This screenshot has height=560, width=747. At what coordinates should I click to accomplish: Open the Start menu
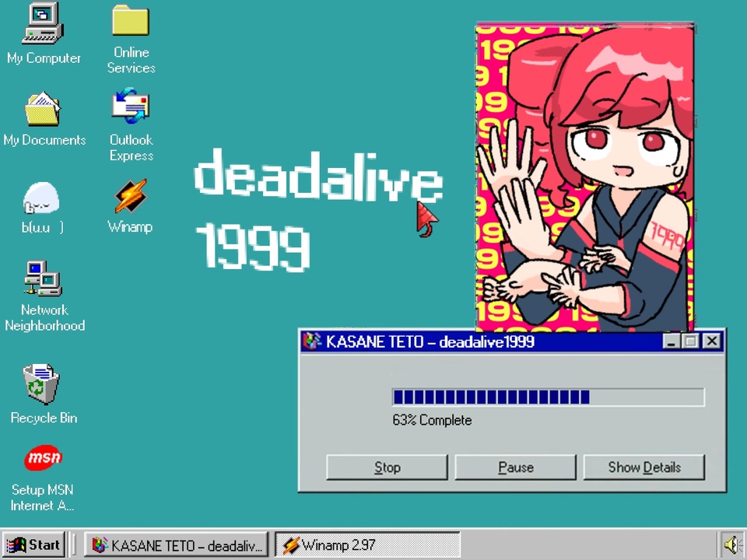point(33,544)
